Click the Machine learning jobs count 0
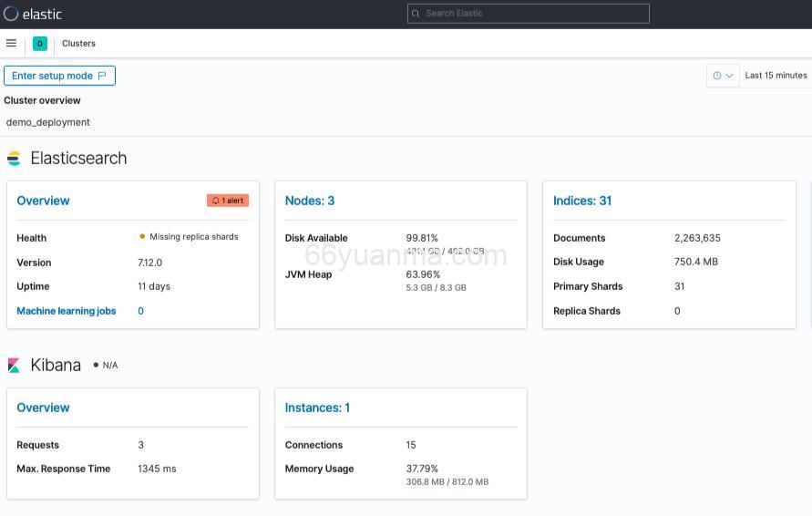 click(141, 311)
